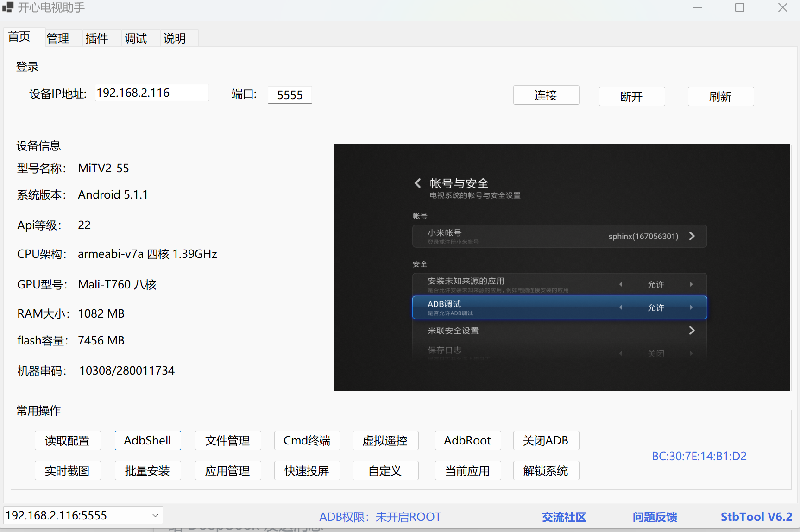Show the 当前应用 current app
Screen dimensions: 800x532
coord(468,470)
